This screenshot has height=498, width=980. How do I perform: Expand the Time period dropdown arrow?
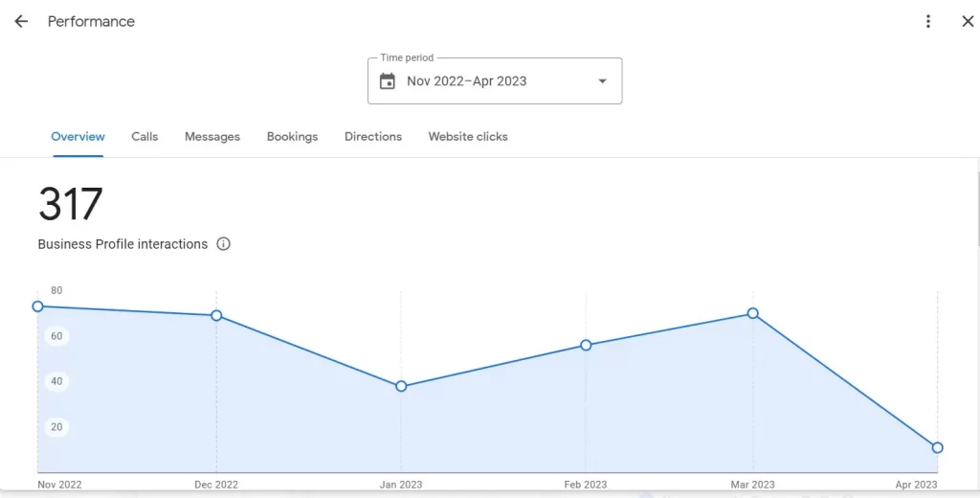point(602,81)
